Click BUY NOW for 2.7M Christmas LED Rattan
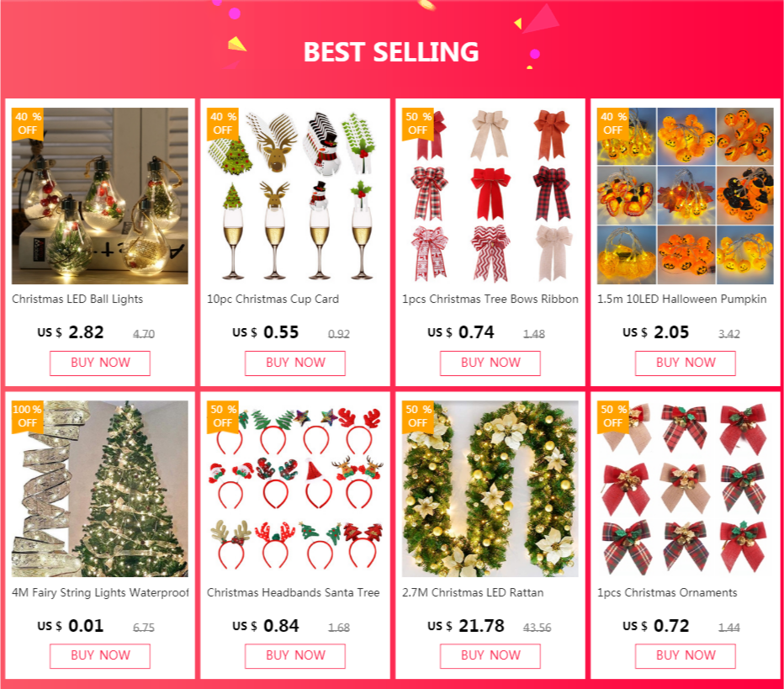784x689 pixels. point(490,656)
